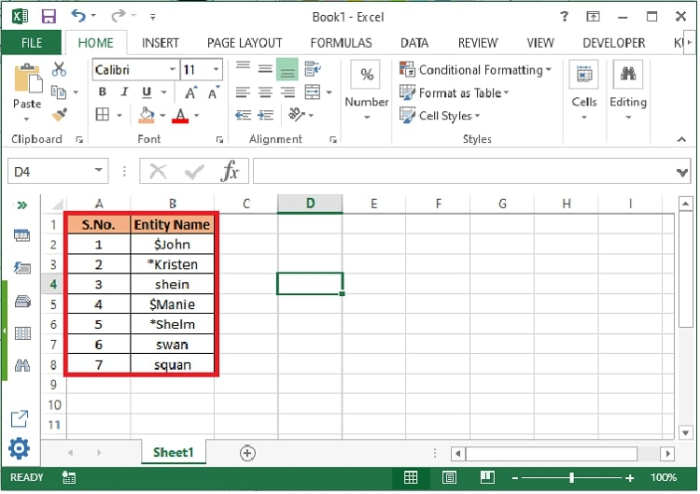
Task: Select the Format Painter brush
Action: (x=59, y=115)
